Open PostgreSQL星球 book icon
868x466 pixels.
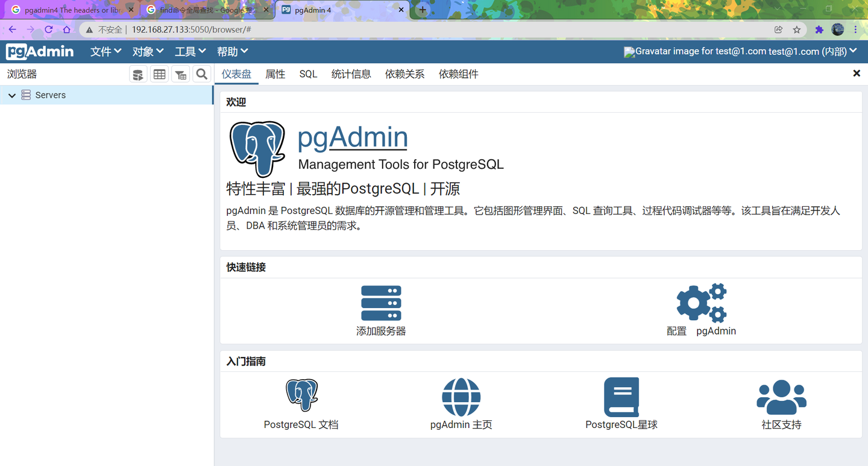tap(621, 397)
